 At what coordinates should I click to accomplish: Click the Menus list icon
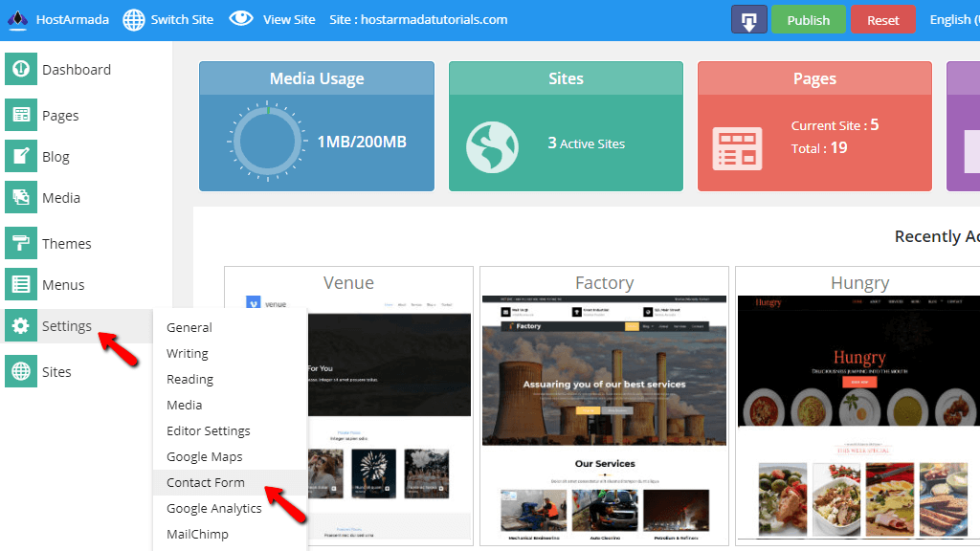(x=21, y=284)
